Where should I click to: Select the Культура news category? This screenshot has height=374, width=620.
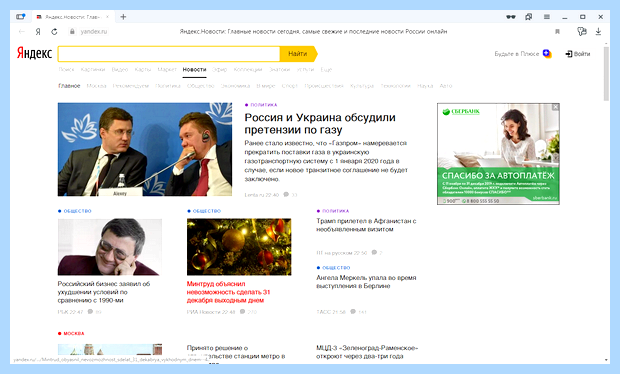point(362,86)
